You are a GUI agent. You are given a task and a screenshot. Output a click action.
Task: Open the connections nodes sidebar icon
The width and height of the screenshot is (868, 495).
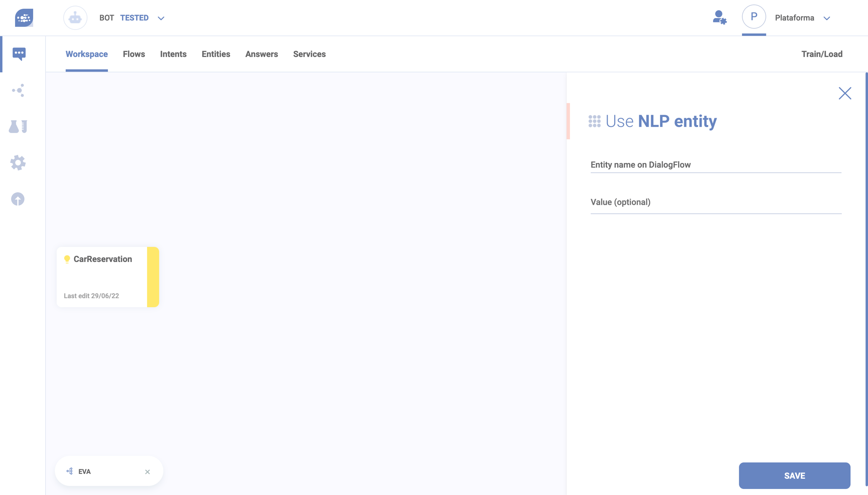coord(18,90)
